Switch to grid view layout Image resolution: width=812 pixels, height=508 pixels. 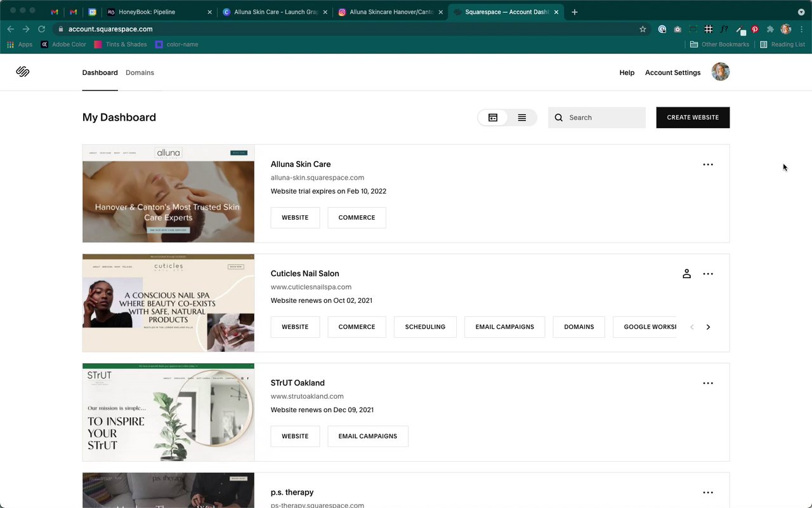click(x=493, y=117)
